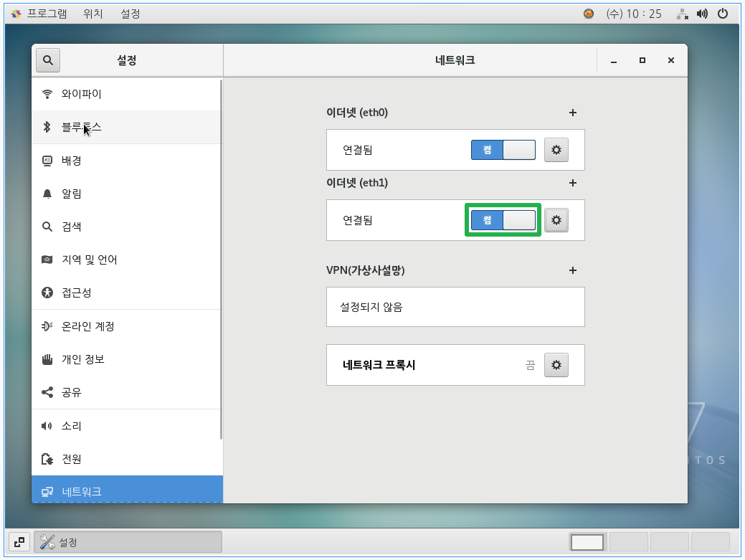Click the sidebar vertical scrollbar

pyautogui.click(x=221, y=258)
